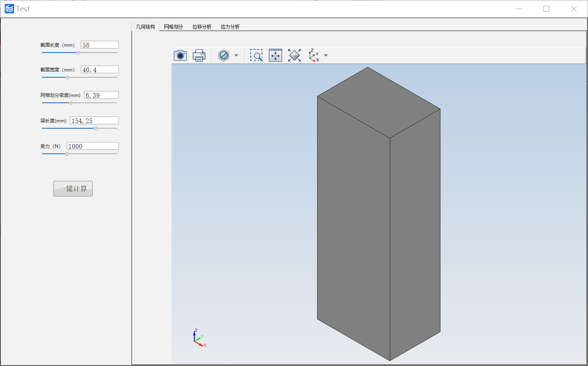This screenshot has height=366, width=588.
Task: Open the 位移分析 tab
Action: pos(202,27)
